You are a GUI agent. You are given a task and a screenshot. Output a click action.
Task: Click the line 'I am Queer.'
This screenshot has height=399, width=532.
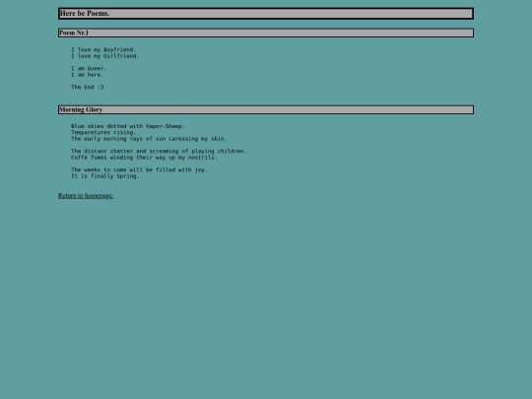pyautogui.click(x=89, y=68)
